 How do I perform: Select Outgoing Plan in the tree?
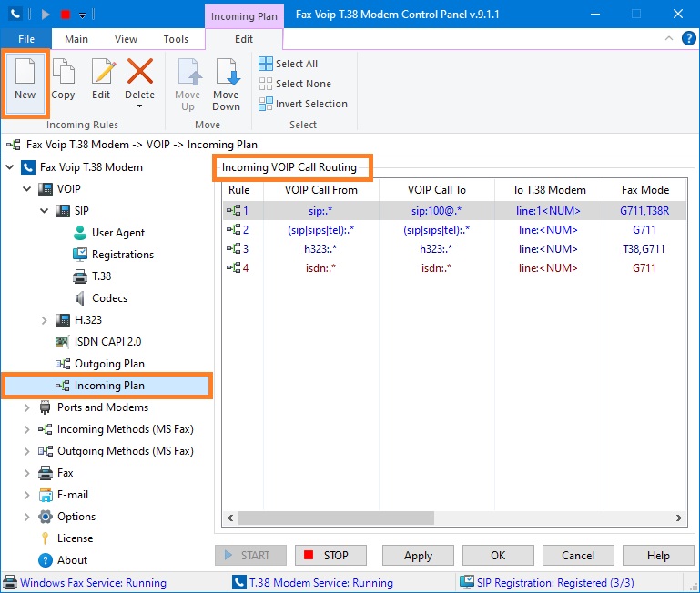point(100,364)
